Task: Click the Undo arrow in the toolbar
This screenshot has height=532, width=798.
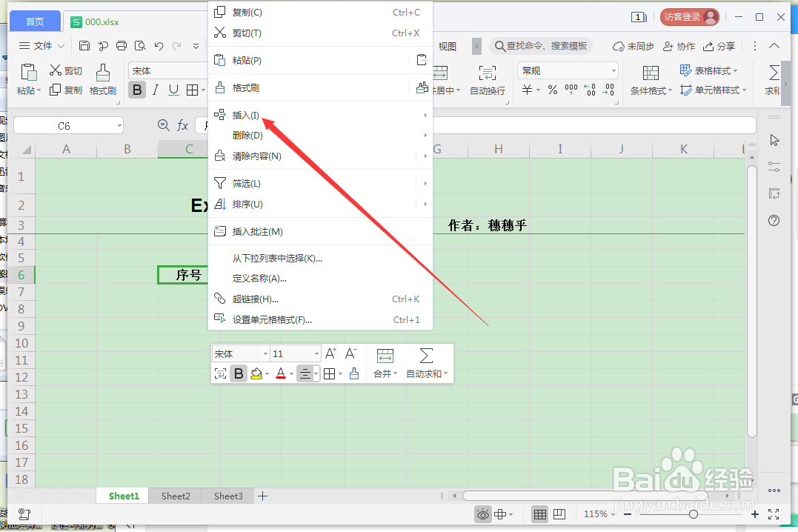Action: [160, 45]
